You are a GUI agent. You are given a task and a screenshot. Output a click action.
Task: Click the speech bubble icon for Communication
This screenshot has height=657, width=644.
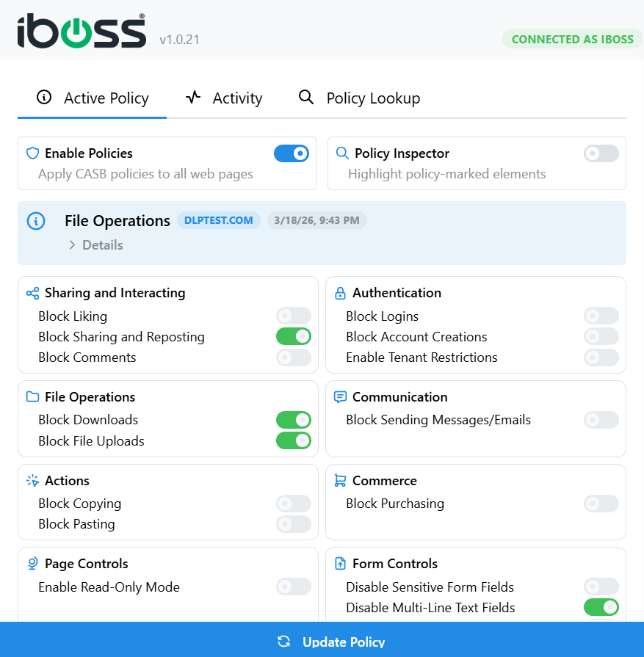[340, 396]
